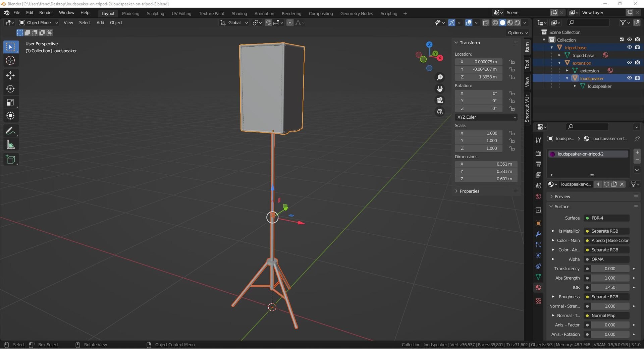Open the Texture properties checker icon
644x349 pixels.
pyautogui.click(x=538, y=301)
